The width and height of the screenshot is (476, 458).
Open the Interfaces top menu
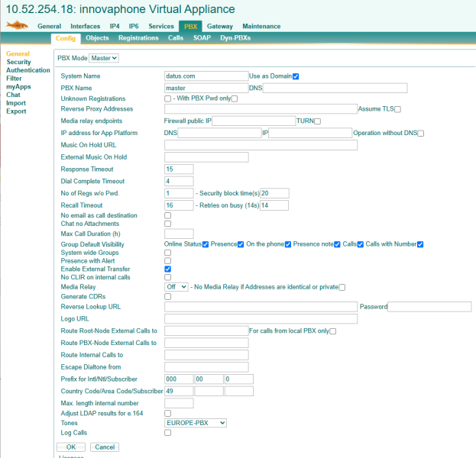click(x=86, y=27)
